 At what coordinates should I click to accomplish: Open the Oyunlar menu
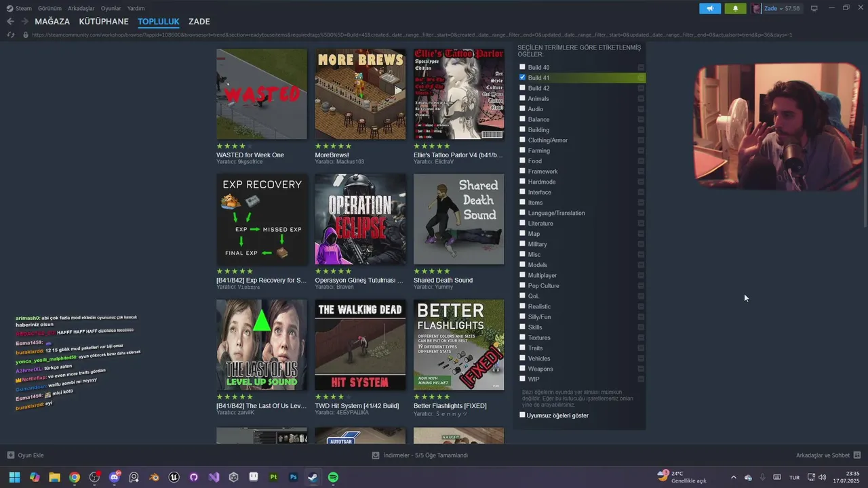(x=111, y=8)
